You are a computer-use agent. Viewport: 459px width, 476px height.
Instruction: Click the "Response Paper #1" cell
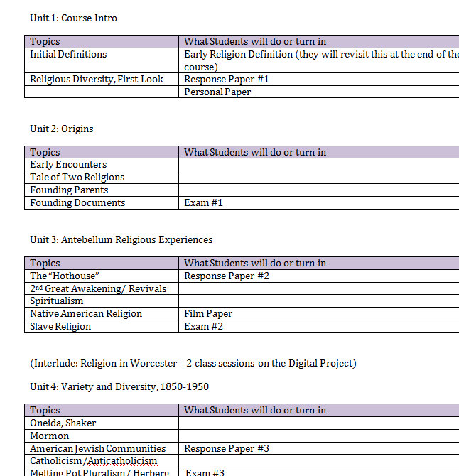[319, 80]
